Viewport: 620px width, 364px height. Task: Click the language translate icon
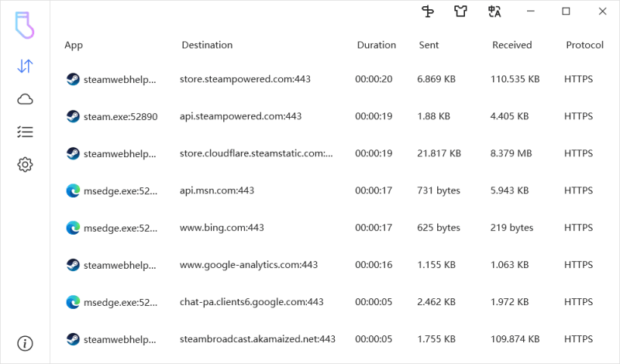pyautogui.click(x=494, y=12)
